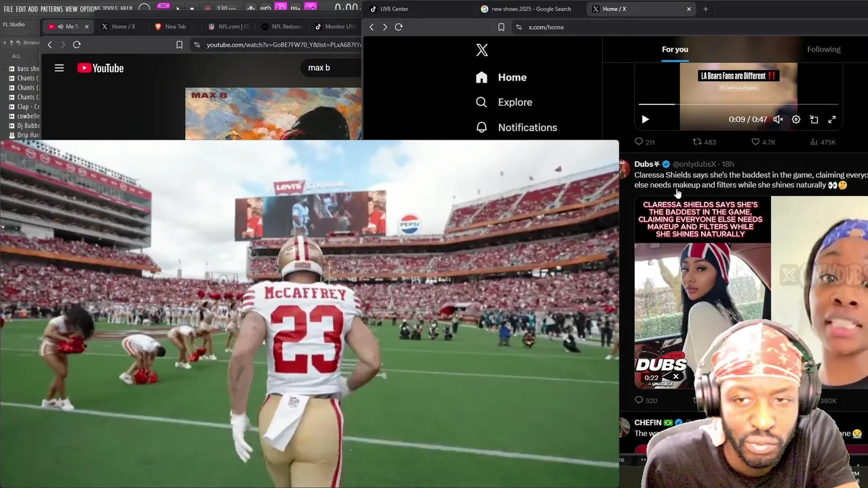Click the MAX B album thumbnail

click(273, 113)
